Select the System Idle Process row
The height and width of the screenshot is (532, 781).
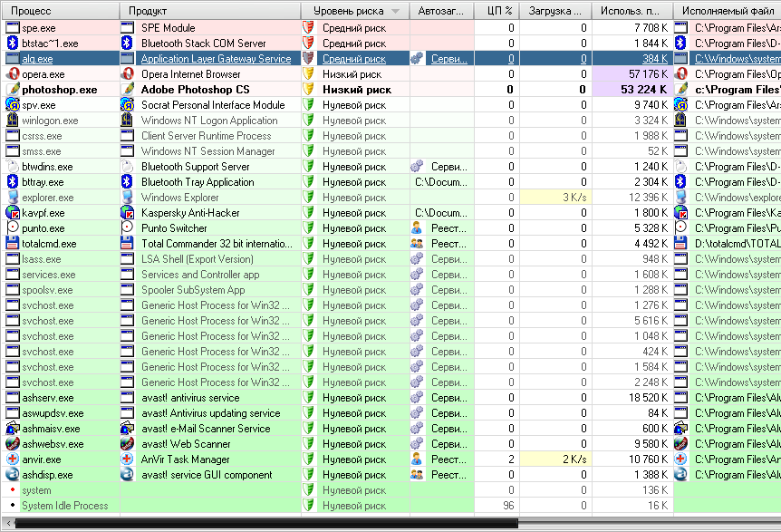tap(390, 506)
